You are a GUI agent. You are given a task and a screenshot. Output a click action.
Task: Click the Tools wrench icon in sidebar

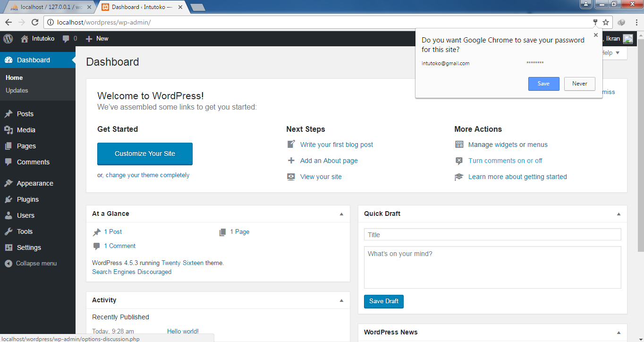(8, 231)
